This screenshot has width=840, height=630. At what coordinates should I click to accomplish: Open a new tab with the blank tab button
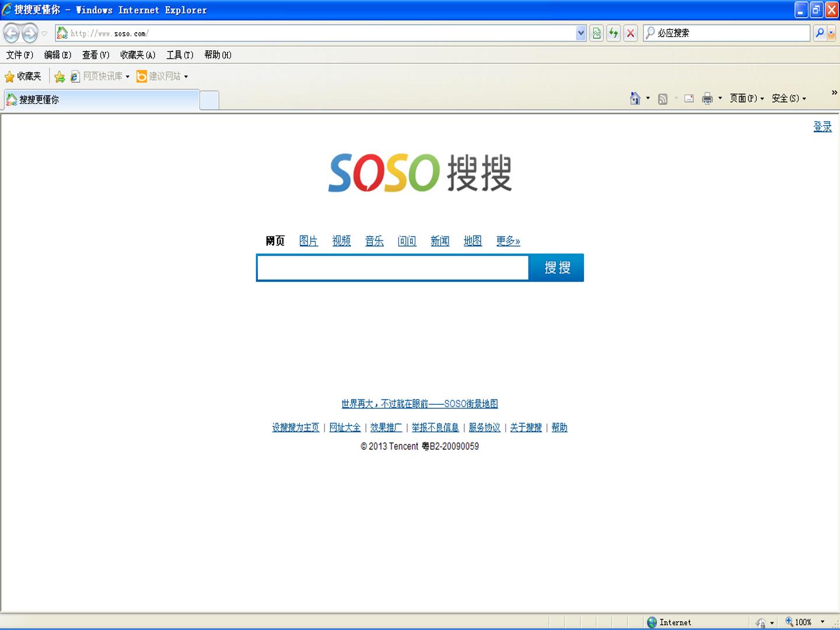tap(209, 100)
